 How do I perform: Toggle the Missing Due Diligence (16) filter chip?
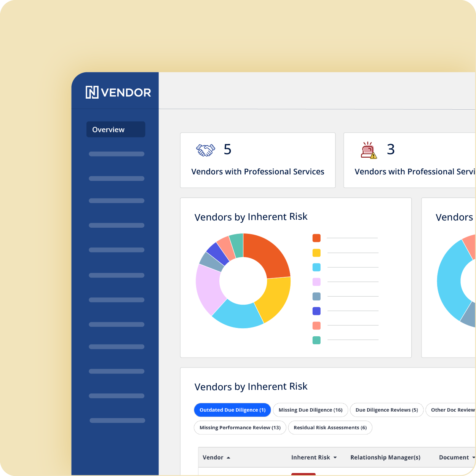pyautogui.click(x=310, y=410)
